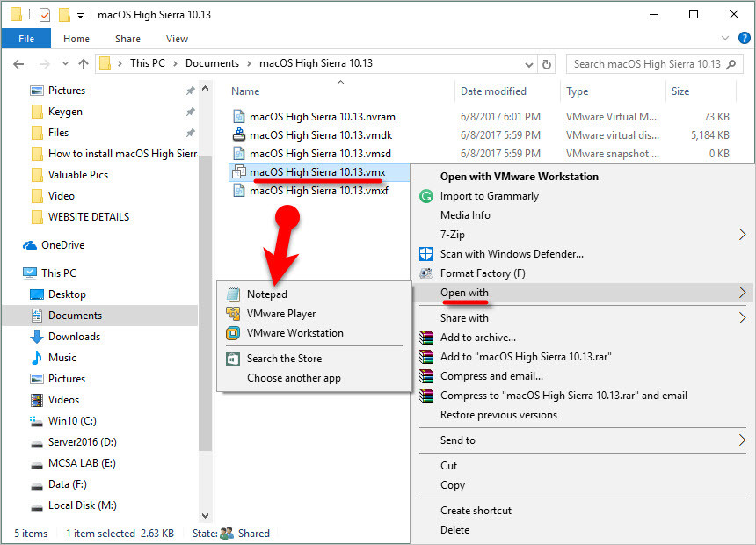Navigate back with the back arrow
The width and height of the screenshot is (756, 545).
point(18,63)
